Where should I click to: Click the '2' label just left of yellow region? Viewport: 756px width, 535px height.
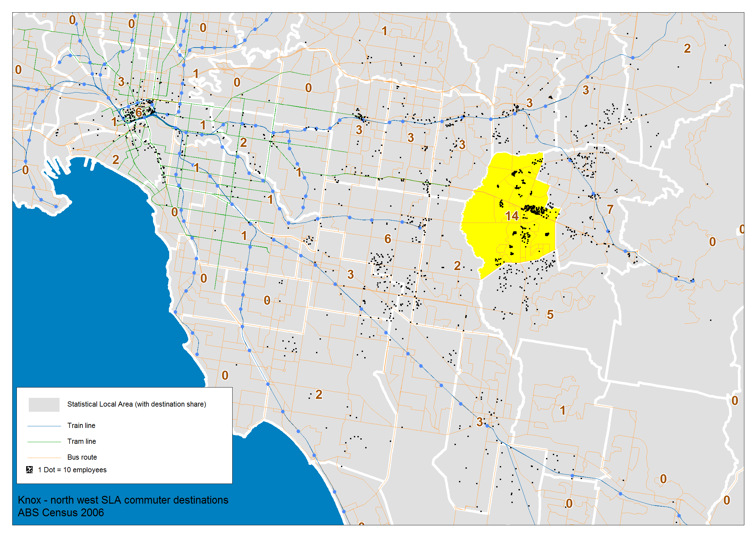pos(457,266)
